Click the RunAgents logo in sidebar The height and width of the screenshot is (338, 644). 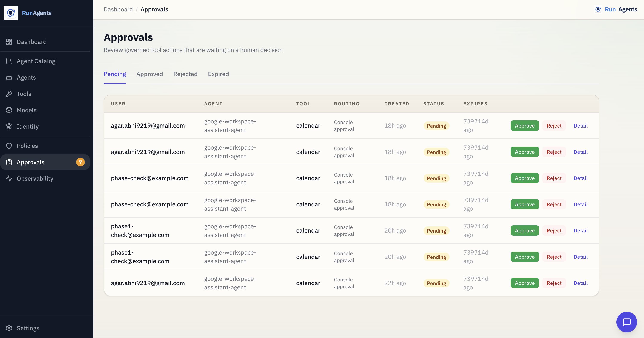tap(11, 13)
